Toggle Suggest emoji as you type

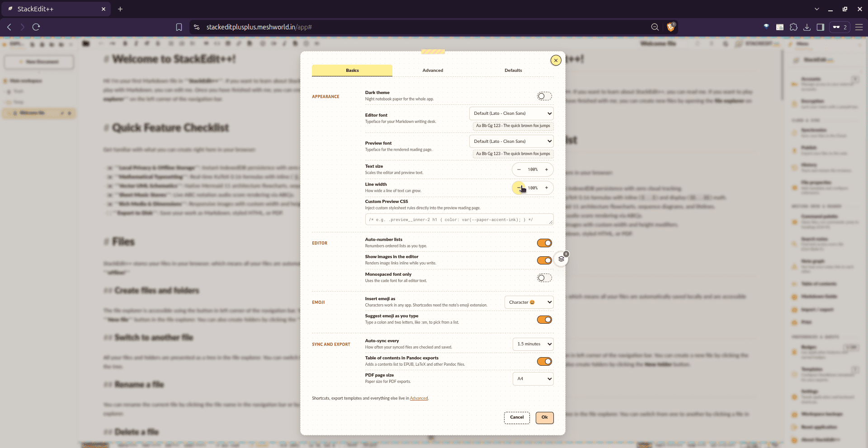click(x=544, y=320)
